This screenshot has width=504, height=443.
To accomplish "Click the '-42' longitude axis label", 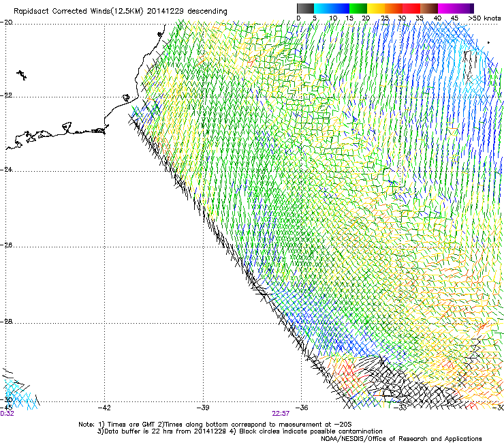I will click(x=104, y=408).
